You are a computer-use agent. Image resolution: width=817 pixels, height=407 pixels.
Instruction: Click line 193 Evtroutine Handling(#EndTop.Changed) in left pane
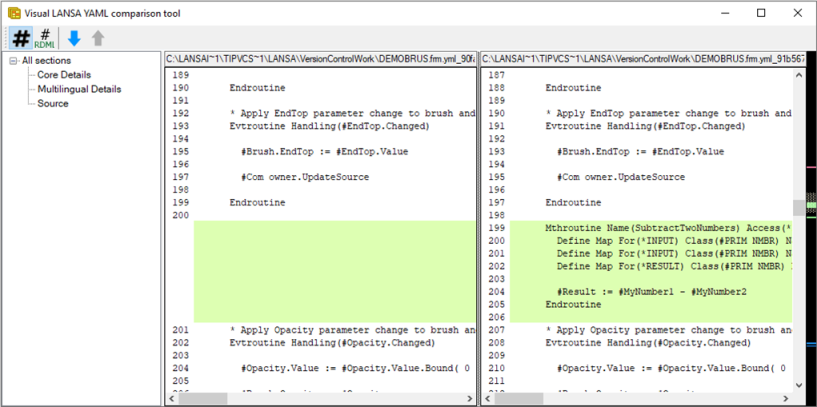tap(329, 126)
